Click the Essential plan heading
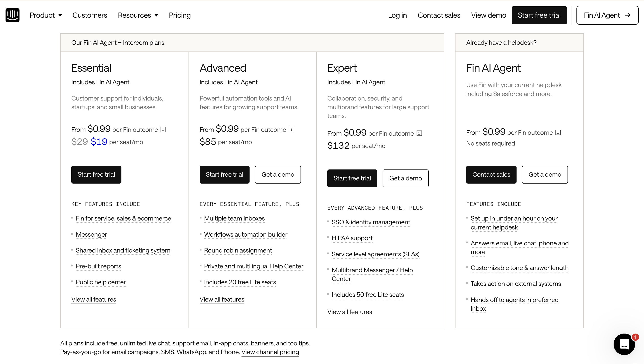The image size is (644, 364). pyautogui.click(x=91, y=68)
